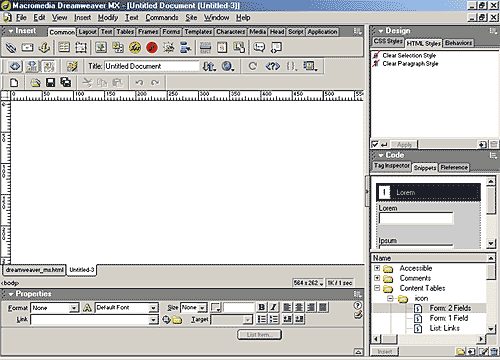Click the List Item button

coord(259,334)
